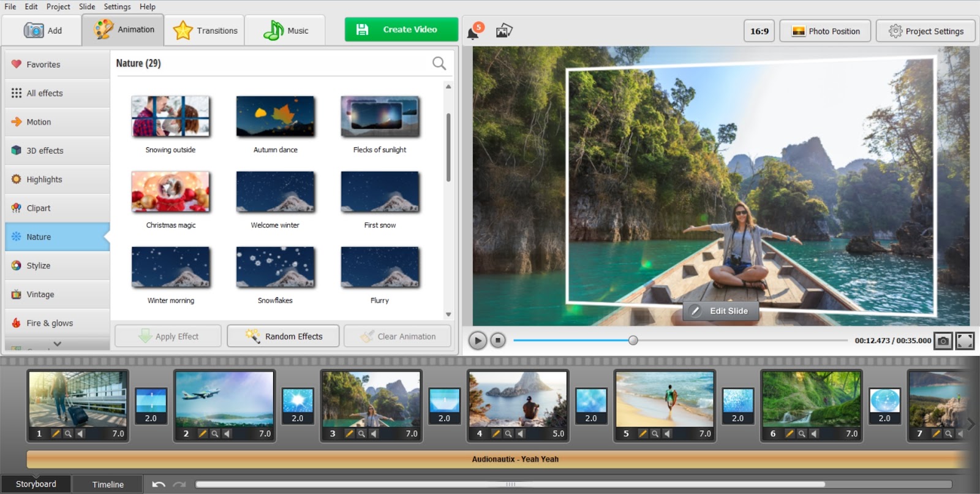Open the Slide menu
The image size is (980, 494).
pyautogui.click(x=87, y=7)
